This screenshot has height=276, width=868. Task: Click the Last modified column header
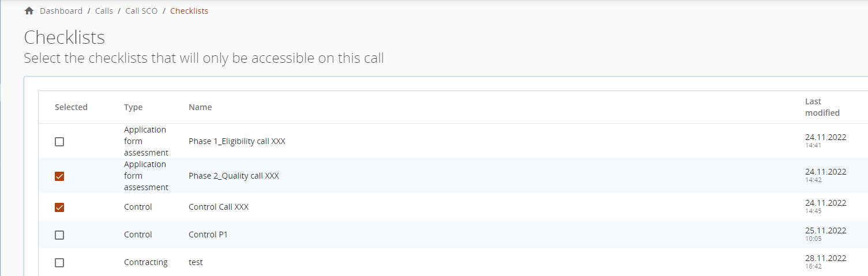tap(822, 107)
